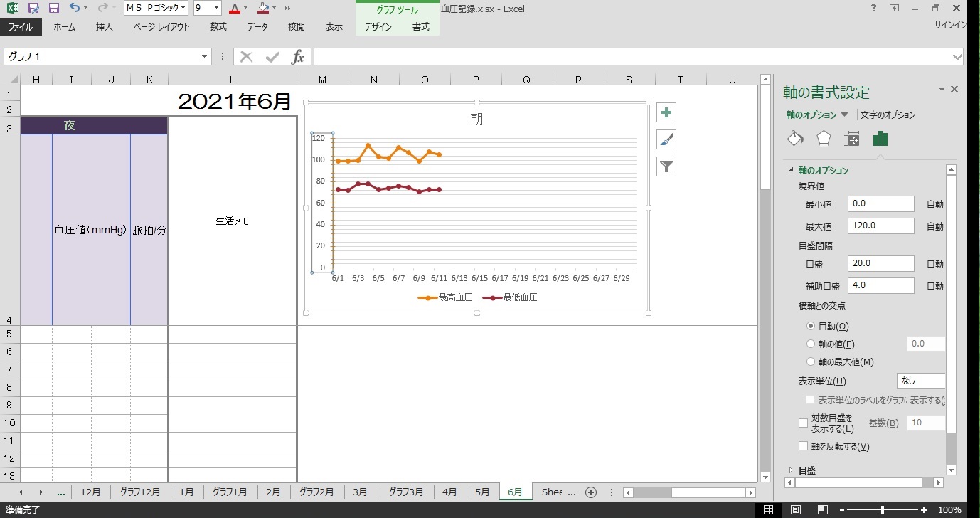Select Axis Options bar chart icon
980x518 pixels.
[x=880, y=138]
